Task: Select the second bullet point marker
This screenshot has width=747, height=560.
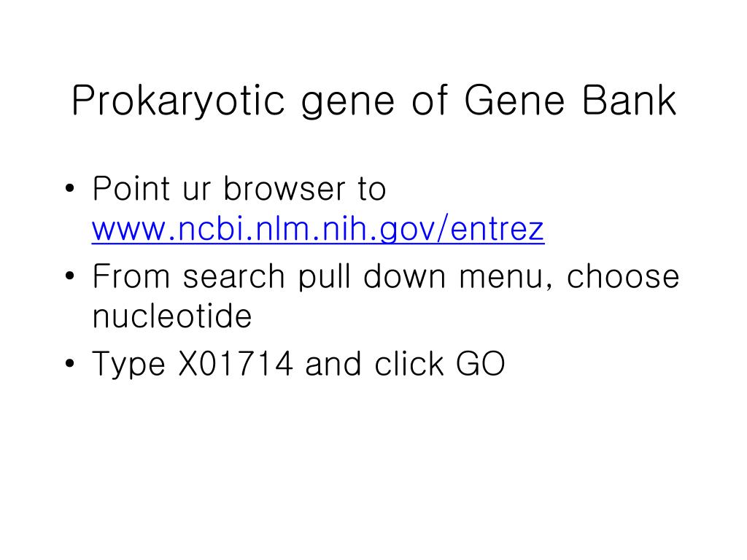Action: 70,276
